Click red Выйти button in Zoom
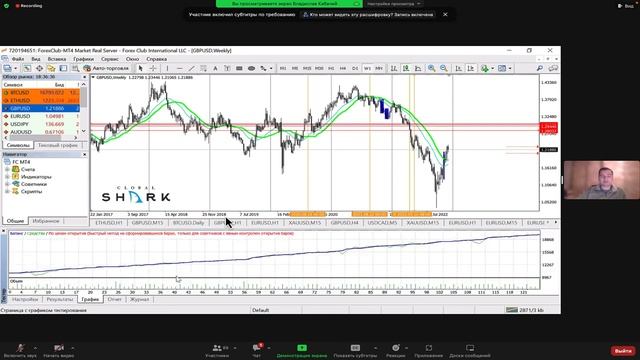This screenshot has width=640, height=360. [623, 351]
